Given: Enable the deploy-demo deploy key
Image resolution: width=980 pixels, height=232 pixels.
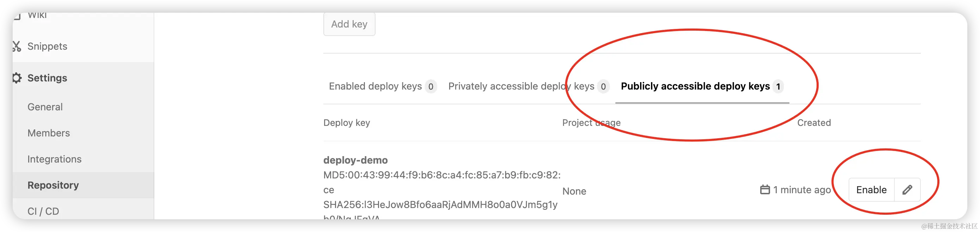Looking at the screenshot, I should [x=871, y=190].
